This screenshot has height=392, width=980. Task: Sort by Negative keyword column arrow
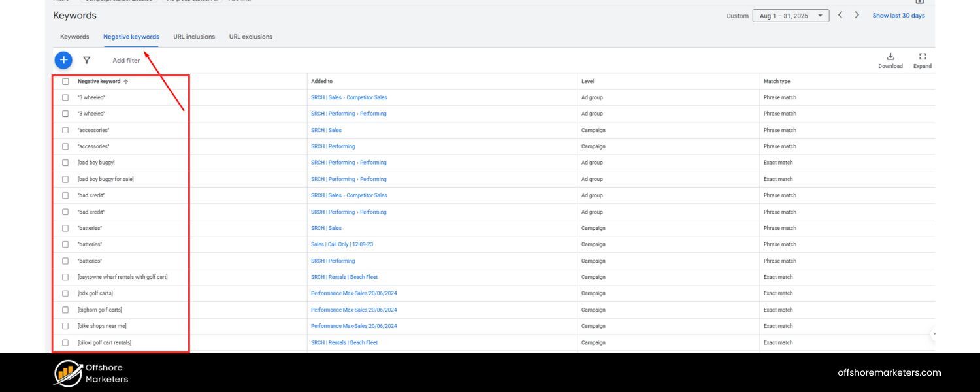coord(126,82)
